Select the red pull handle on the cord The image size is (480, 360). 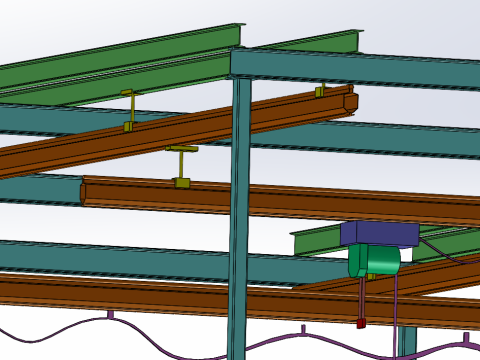pyautogui.click(x=361, y=323)
